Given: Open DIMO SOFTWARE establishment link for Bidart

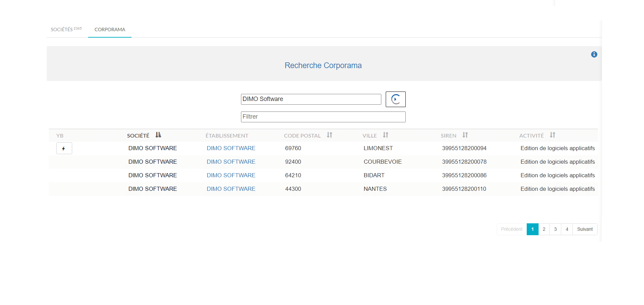Looking at the screenshot, I should point(231,176).
